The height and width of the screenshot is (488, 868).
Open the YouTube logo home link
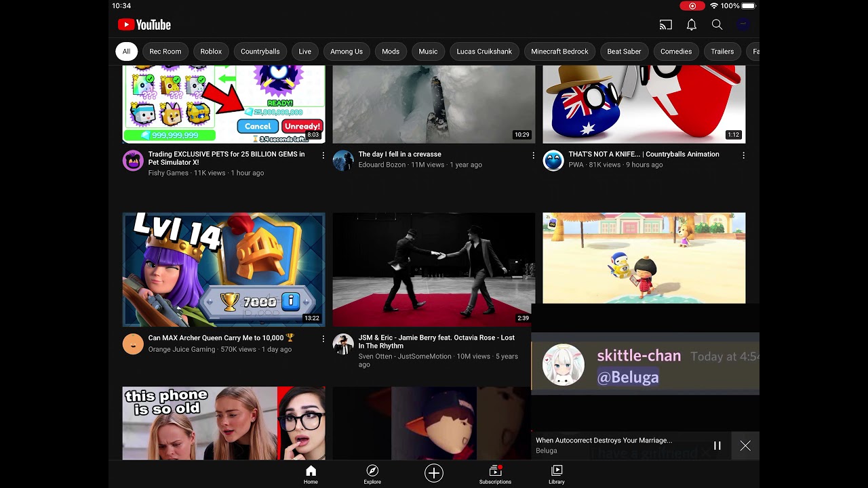144,25
